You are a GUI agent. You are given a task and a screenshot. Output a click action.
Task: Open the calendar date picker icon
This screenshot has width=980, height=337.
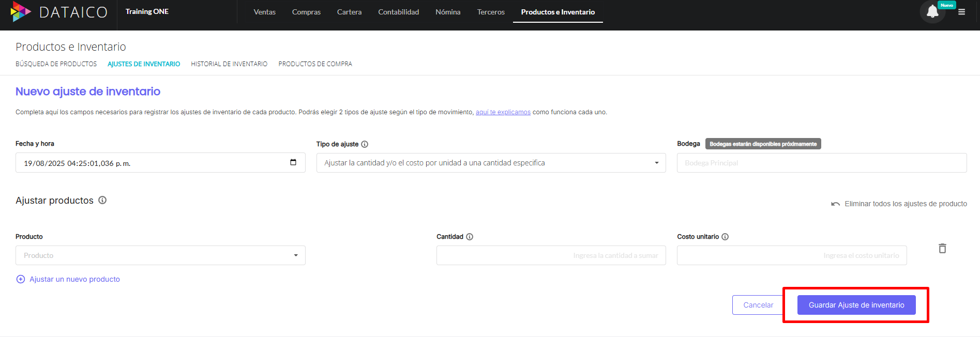293,162
